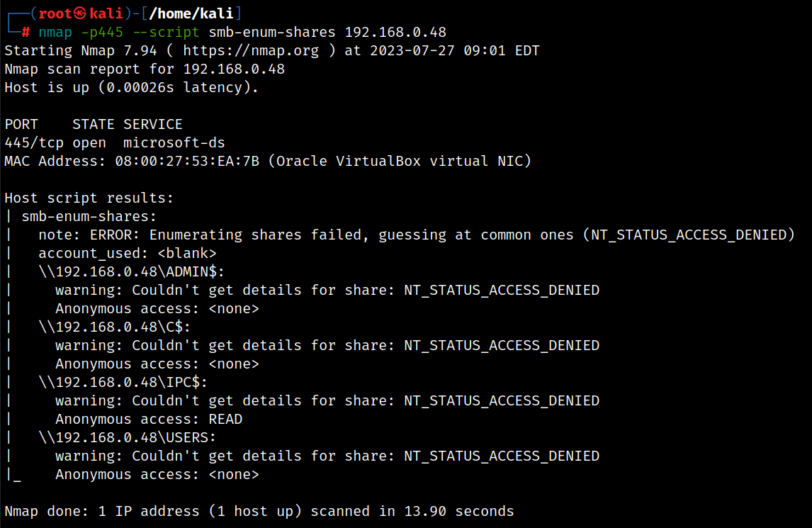
Task: Click smb-enum-shares in the command line
Action: [272, 32]
